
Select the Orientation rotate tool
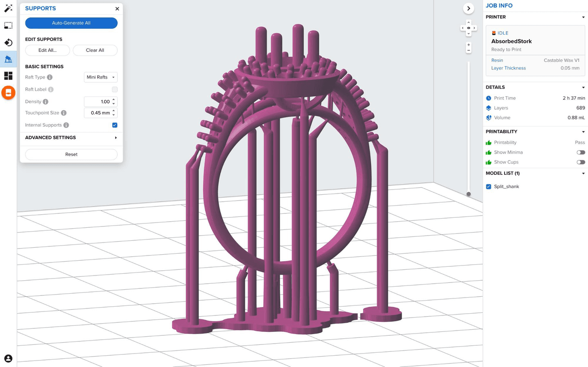(8, 43)
